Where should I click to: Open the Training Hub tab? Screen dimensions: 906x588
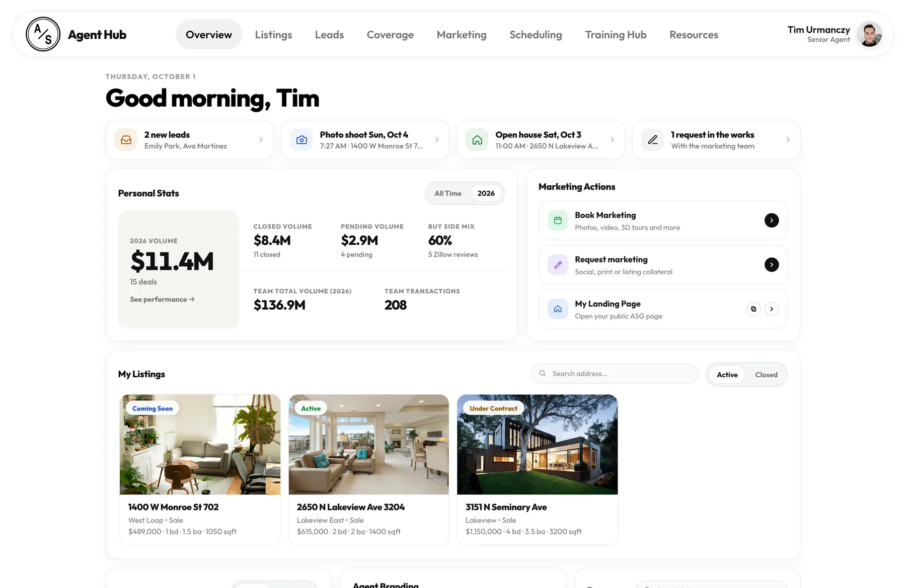click(x=616, y=35)
